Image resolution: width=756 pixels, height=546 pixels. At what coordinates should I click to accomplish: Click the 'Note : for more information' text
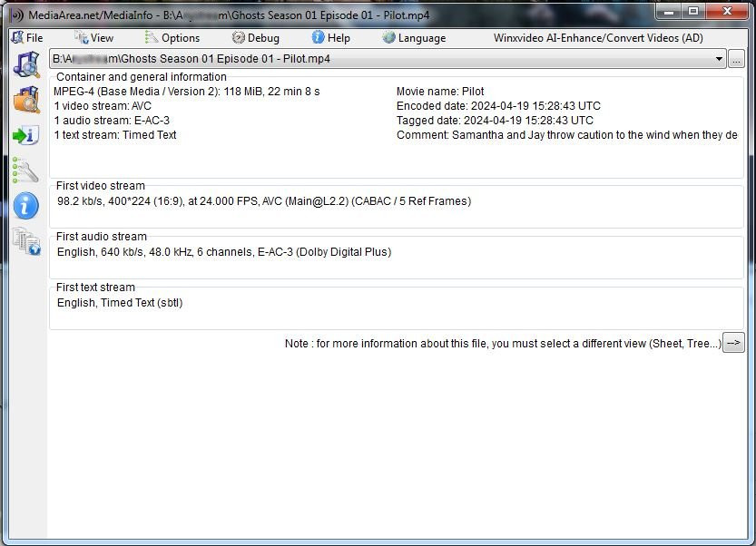pyautogui.click(x=503, y=344)
